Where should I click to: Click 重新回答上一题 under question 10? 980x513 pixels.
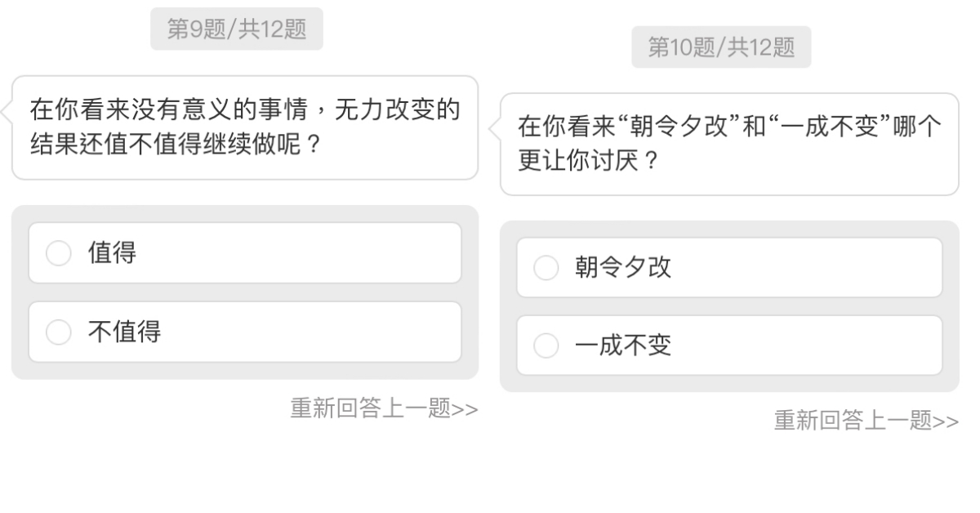[853, 421]
